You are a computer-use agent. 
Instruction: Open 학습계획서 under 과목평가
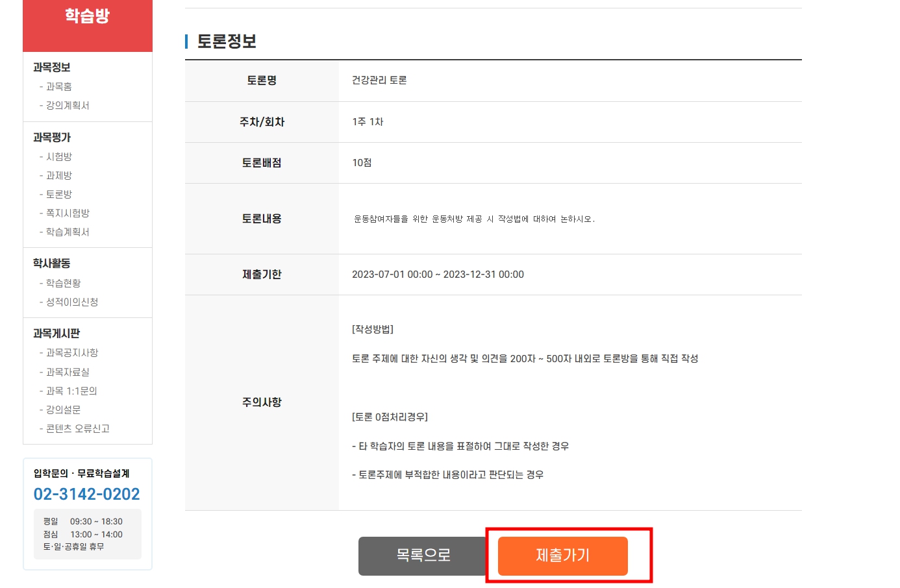68,232
